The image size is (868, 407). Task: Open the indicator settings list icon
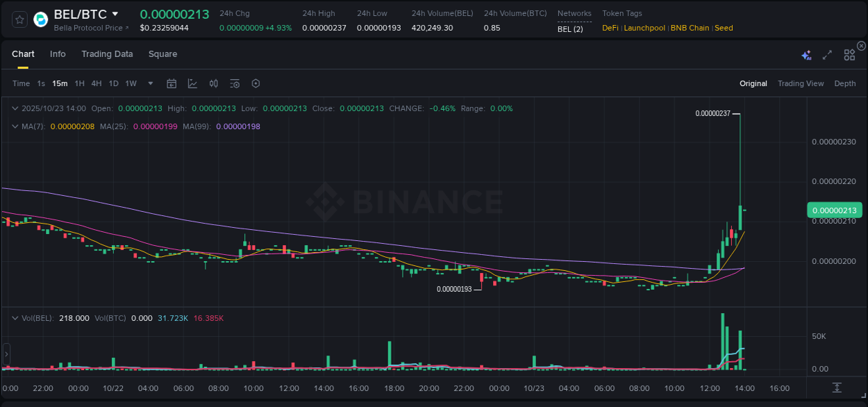(235, 83)
